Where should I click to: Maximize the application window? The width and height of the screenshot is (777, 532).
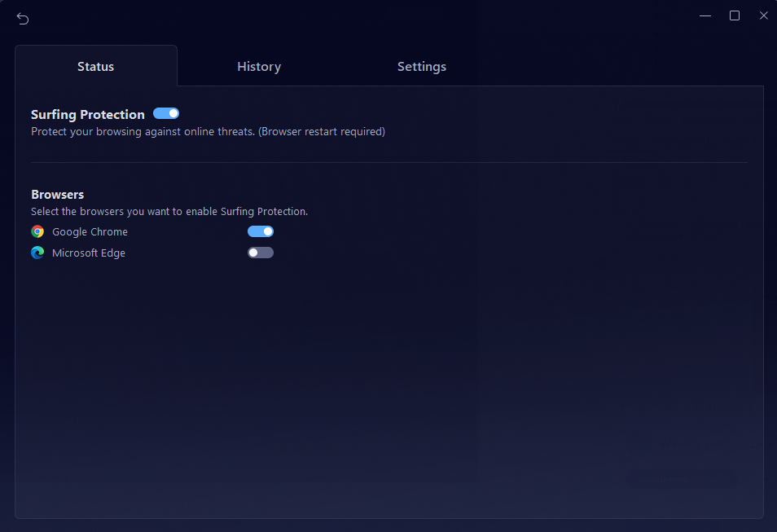[735, 15]
